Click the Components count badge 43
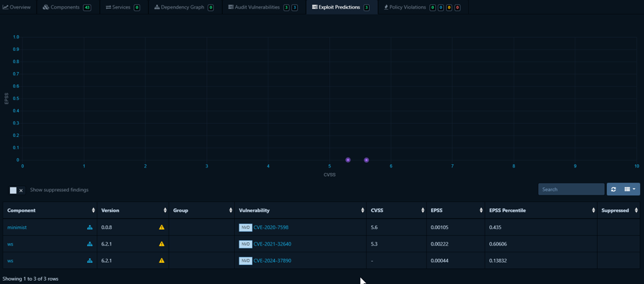This screenshot has height=284, width=644. 87,7
